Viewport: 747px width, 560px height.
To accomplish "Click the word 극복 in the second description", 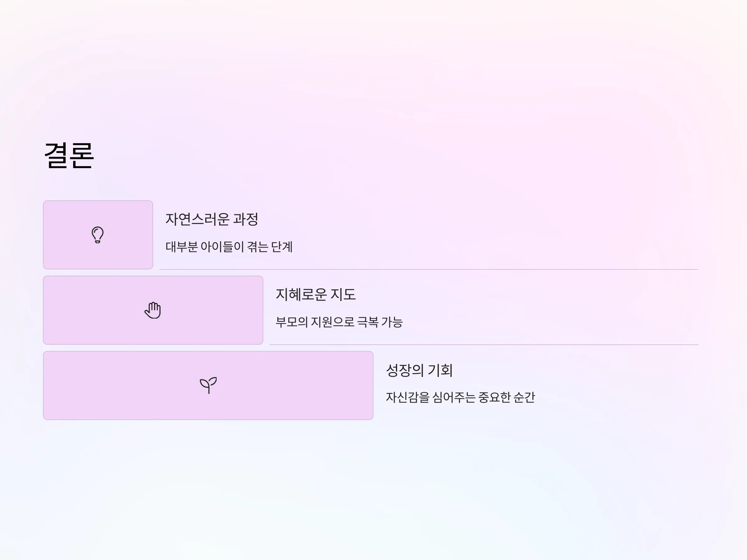I will click(368, 322).
